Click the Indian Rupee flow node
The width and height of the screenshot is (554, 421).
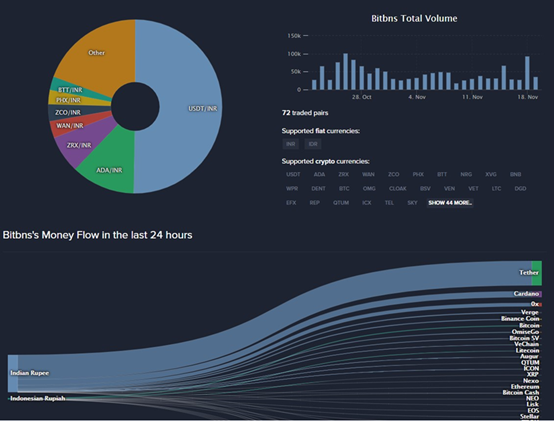click(13, 373)
